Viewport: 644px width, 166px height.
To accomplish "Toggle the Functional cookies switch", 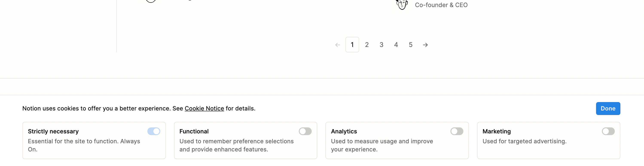I will (x=305, y=131).
